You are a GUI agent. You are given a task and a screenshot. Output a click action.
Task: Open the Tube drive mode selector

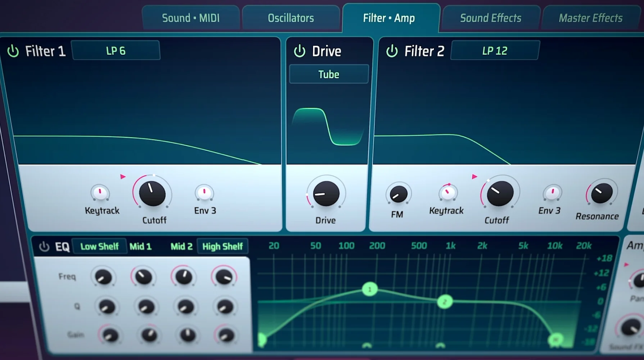(328, 74)
